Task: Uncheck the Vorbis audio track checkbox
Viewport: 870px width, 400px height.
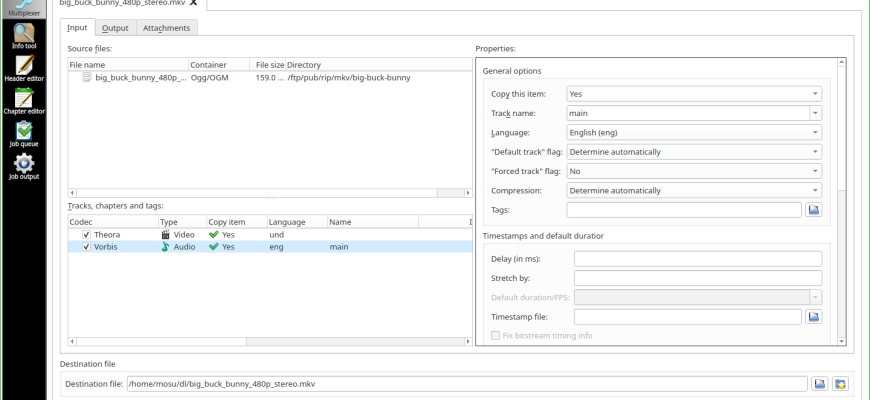Action: pyautogui.click(x=86, y=247)
